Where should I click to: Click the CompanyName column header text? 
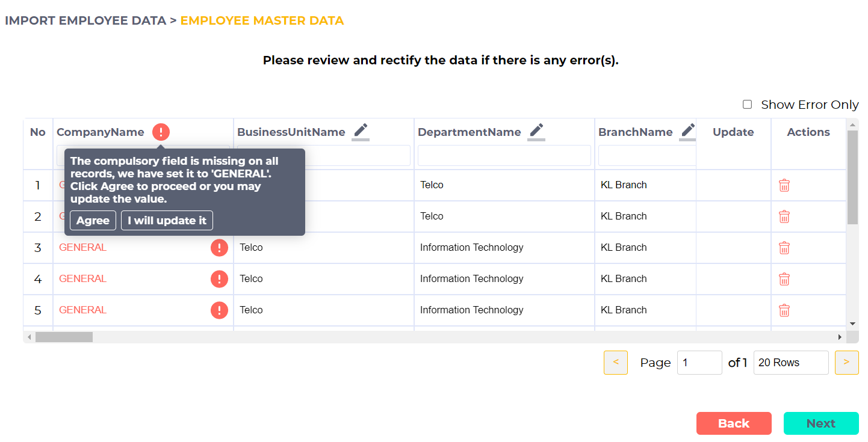(101, 132)
